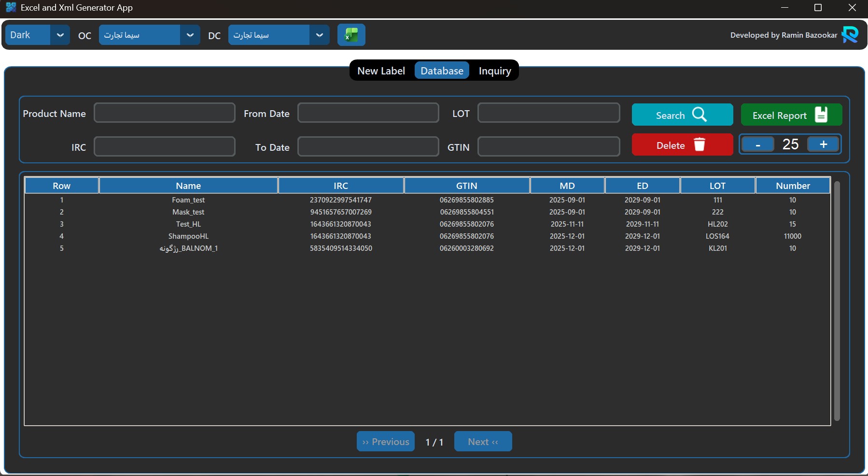Switch to the New Label tab
868x476 pixels.
pyautogui.click(x=381, y=71)
